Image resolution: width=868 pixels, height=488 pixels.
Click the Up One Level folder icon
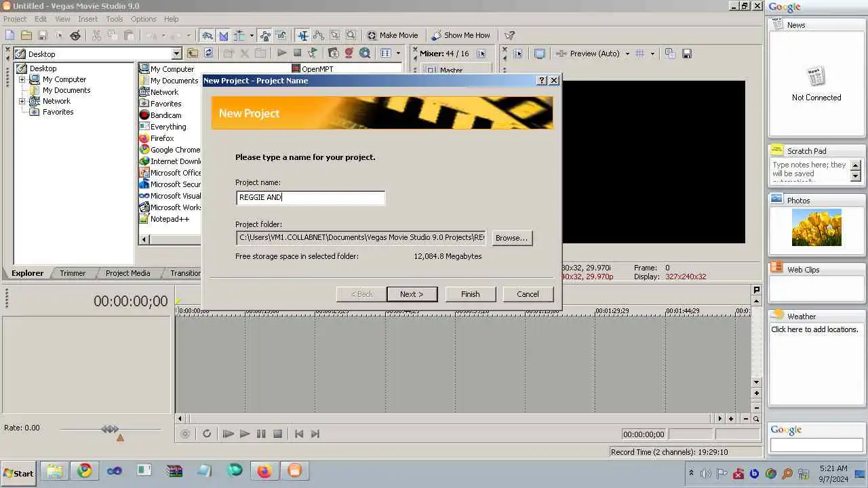[x=193, y=53]
